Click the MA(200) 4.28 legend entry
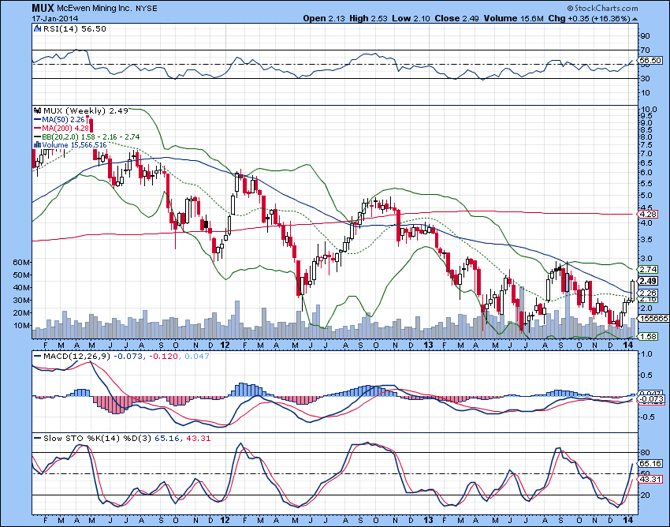The height and width of the screenshot is (527, 670). [x=65, y=128]
